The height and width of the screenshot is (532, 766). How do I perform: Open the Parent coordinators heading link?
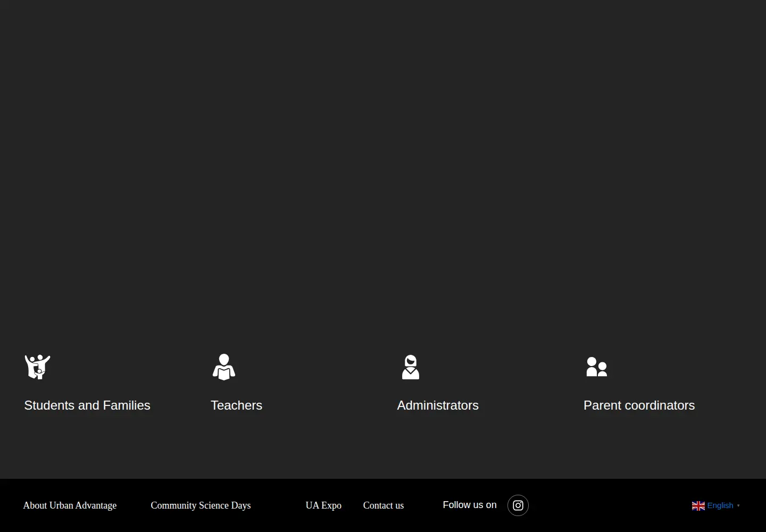tap(639, 405)
